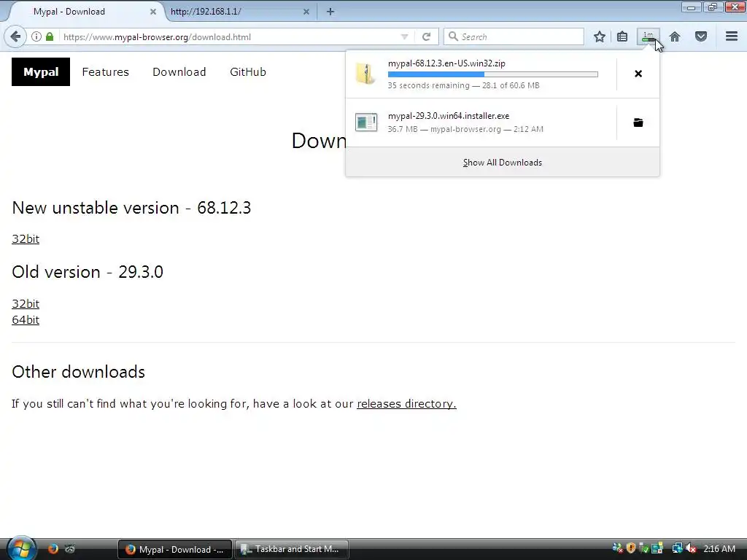Launch Firefox from quick launch bar
This screenshot has width=747, height=560.
[x=53, y=548]
